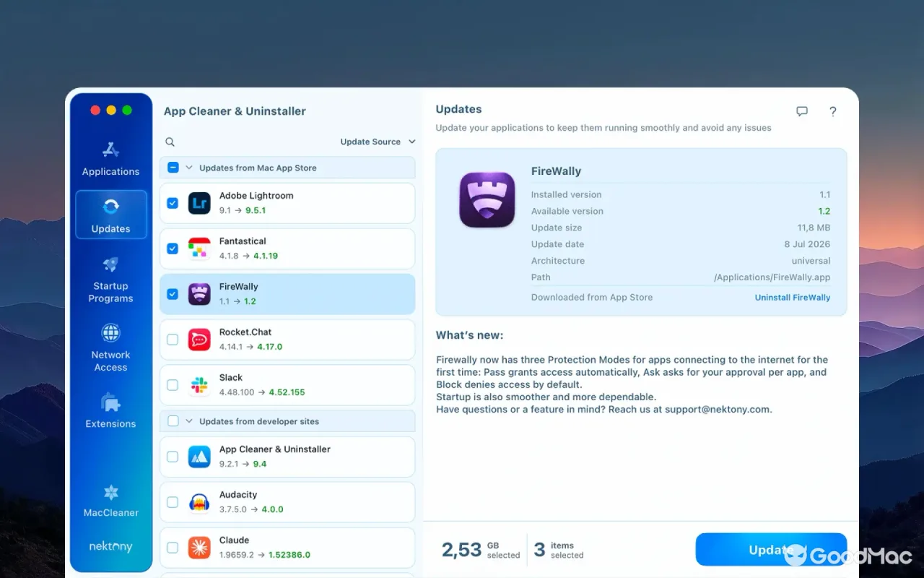
Task: Select the Updates sidebar icon
Action: 110,207
